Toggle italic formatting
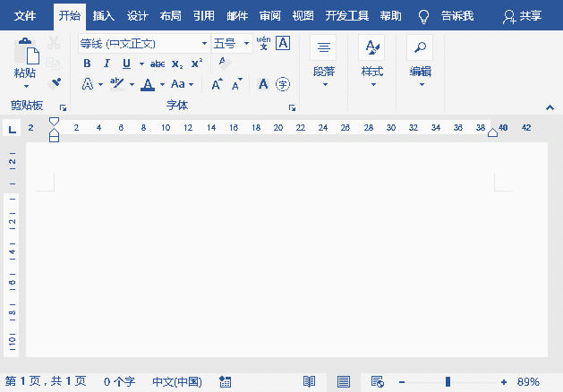This screenshot has width=563, height=392. [107, 64]
